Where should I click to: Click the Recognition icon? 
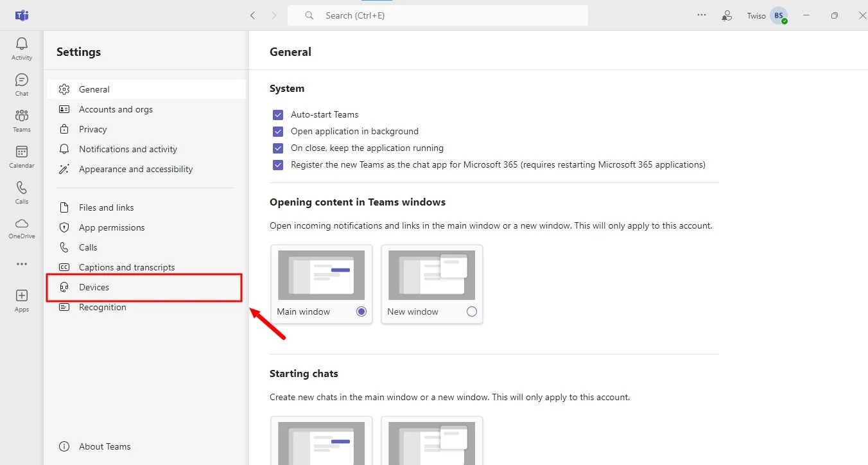pyautogui.click(x=64, y=307)
